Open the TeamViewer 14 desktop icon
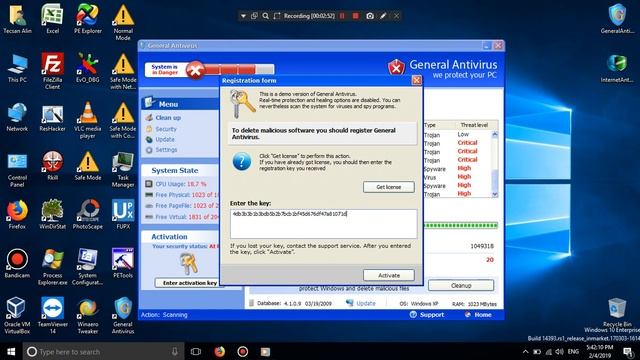 click(x=52, y=316)
